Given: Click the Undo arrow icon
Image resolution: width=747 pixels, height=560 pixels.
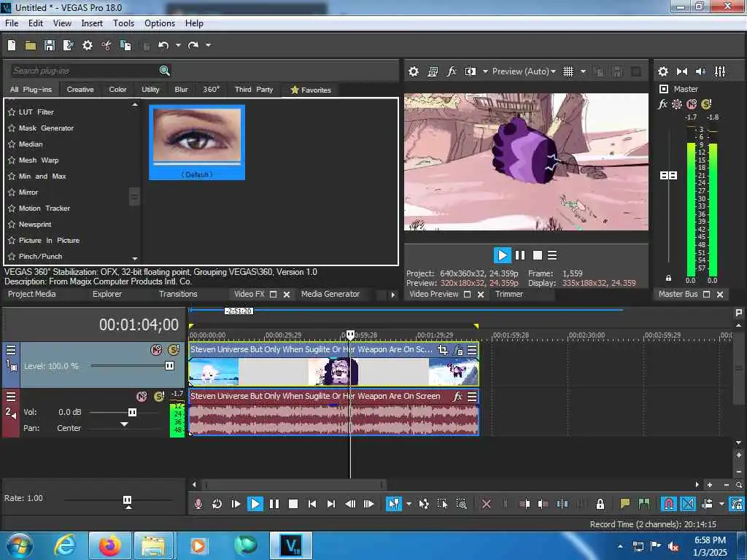Looking at the screenshot, I should point(163,45).
